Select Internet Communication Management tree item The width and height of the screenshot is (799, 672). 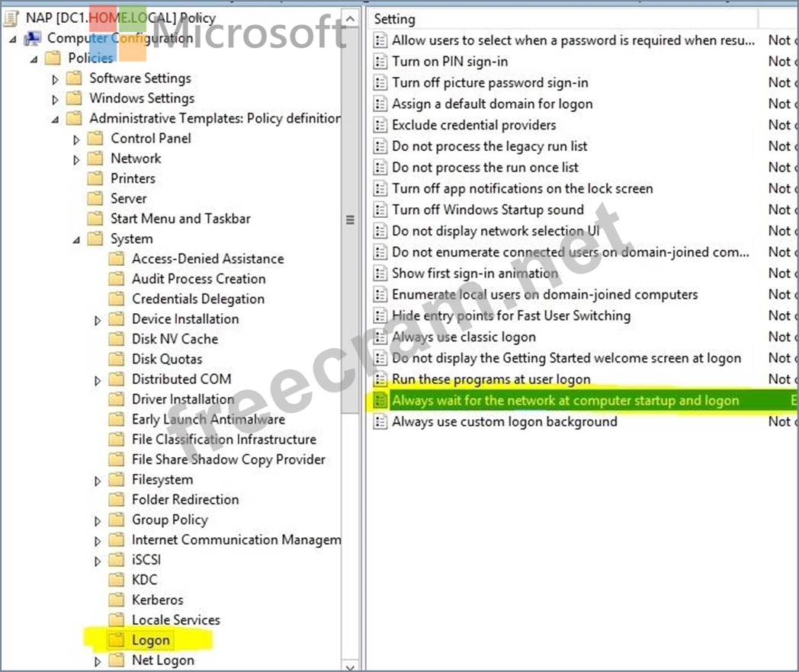[236, 539]
